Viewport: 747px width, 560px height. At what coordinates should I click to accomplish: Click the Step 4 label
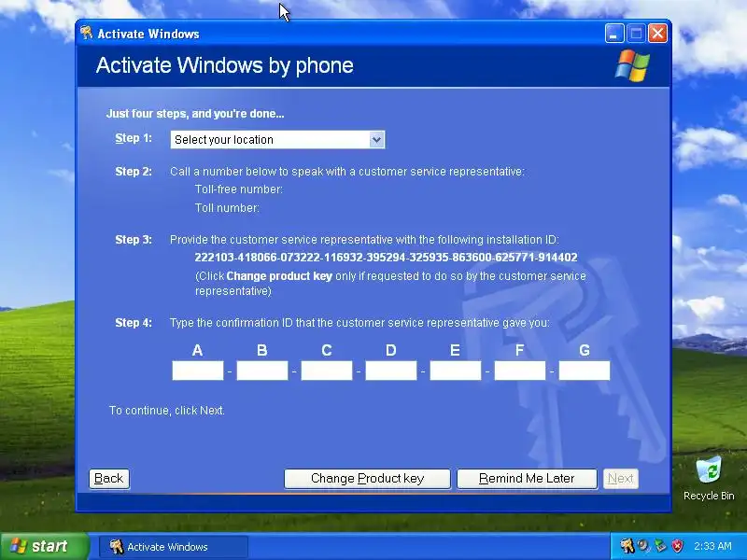[x=134, y=323]
